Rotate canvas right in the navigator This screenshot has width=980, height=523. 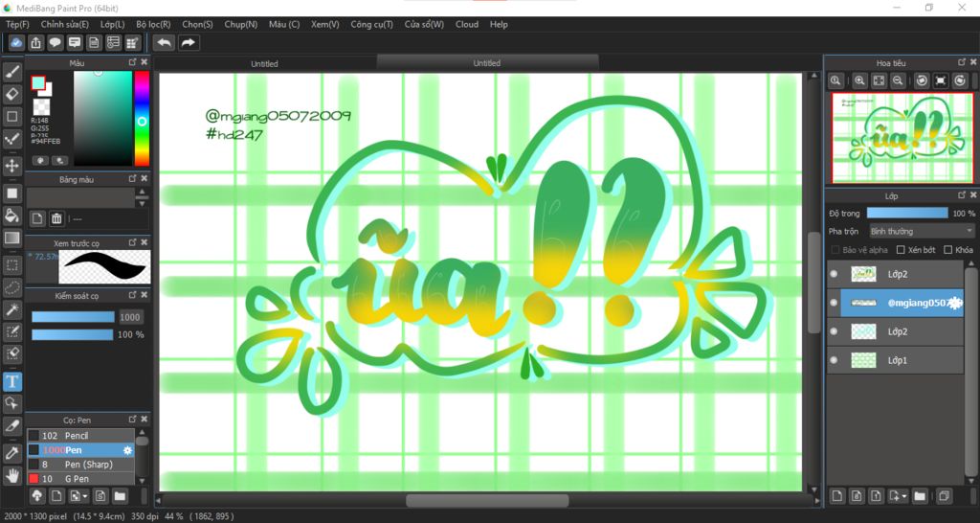point(960,80)
